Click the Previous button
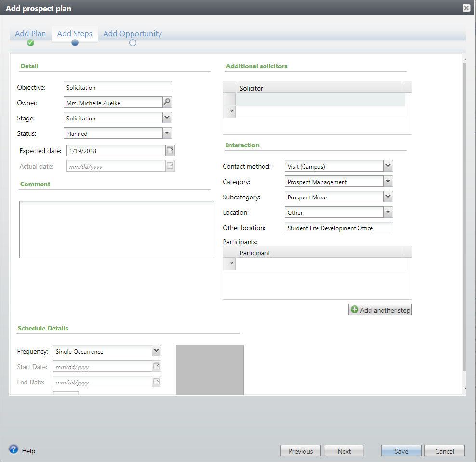This screenshot has height=462, width=476. coord(301,451)
